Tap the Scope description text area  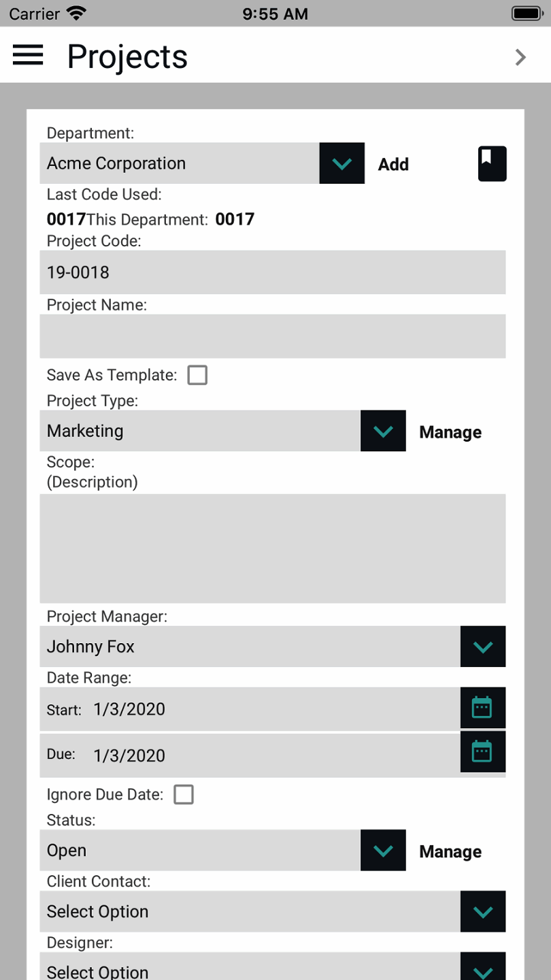[272, 548]
